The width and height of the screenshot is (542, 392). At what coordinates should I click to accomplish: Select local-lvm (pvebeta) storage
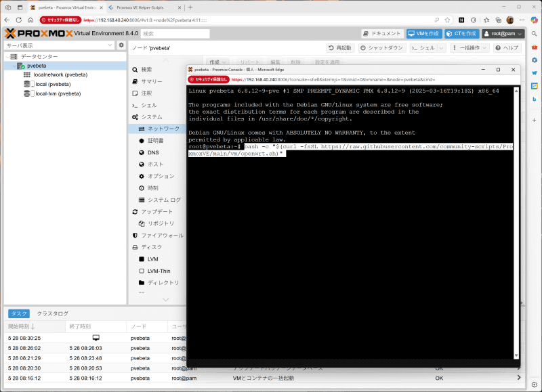(58, 93)
